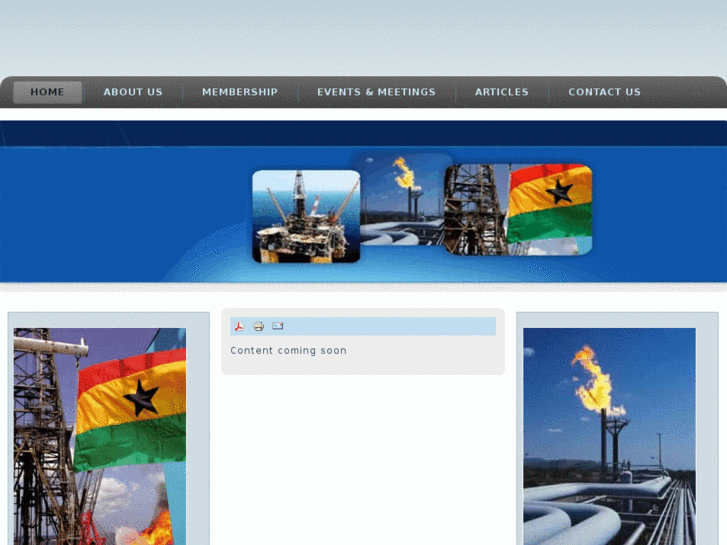727x545 pixels.
Task: Select the Membership menu item
Action: coord(240,92)
